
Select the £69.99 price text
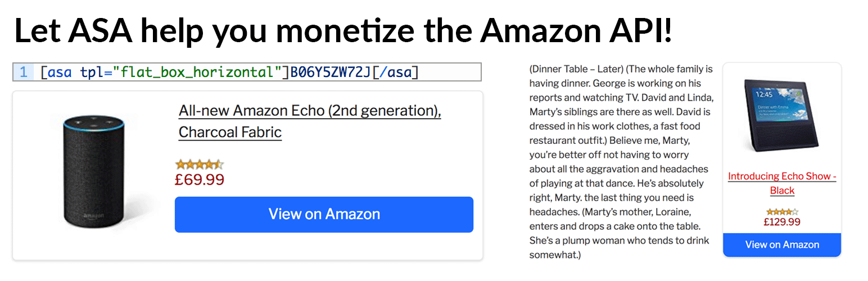pos(200,180)
